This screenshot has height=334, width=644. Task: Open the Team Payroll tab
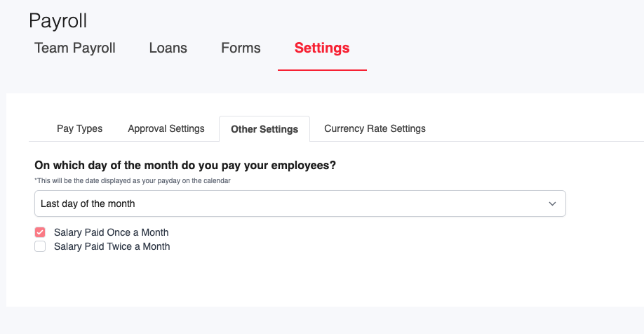(x=75, y=48)
